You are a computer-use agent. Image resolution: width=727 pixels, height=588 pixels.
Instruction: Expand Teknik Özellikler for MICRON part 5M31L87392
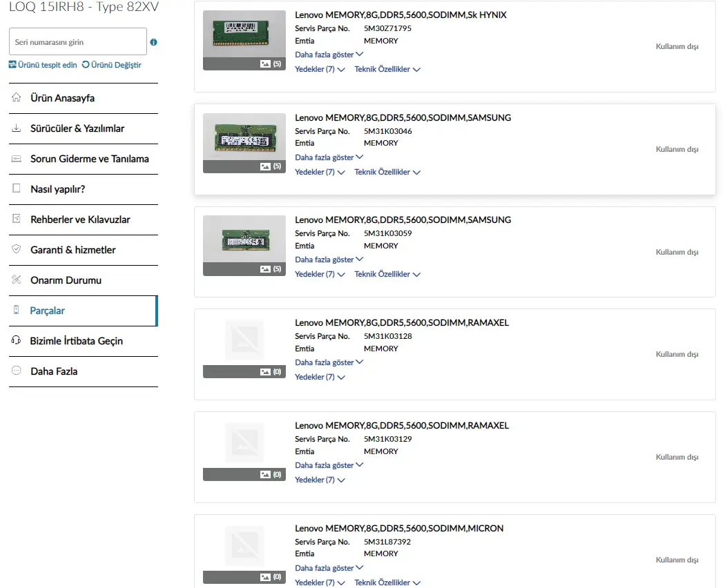click(387, 582)
